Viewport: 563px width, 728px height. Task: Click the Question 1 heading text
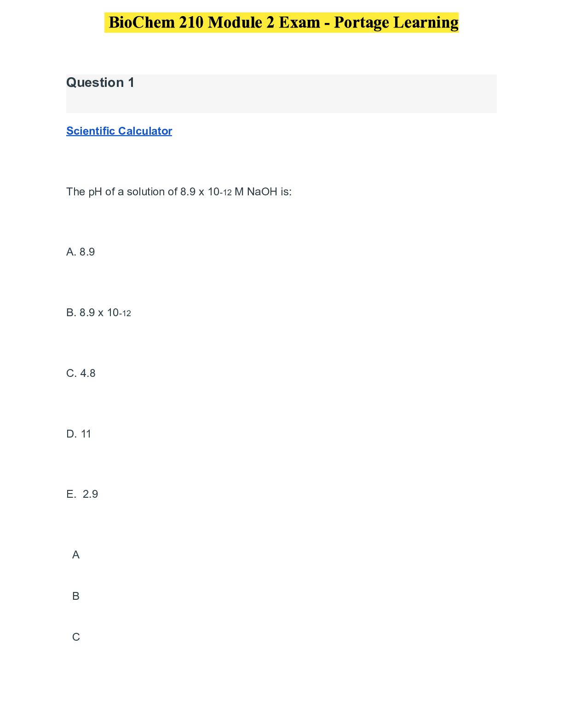coord(100,83)
